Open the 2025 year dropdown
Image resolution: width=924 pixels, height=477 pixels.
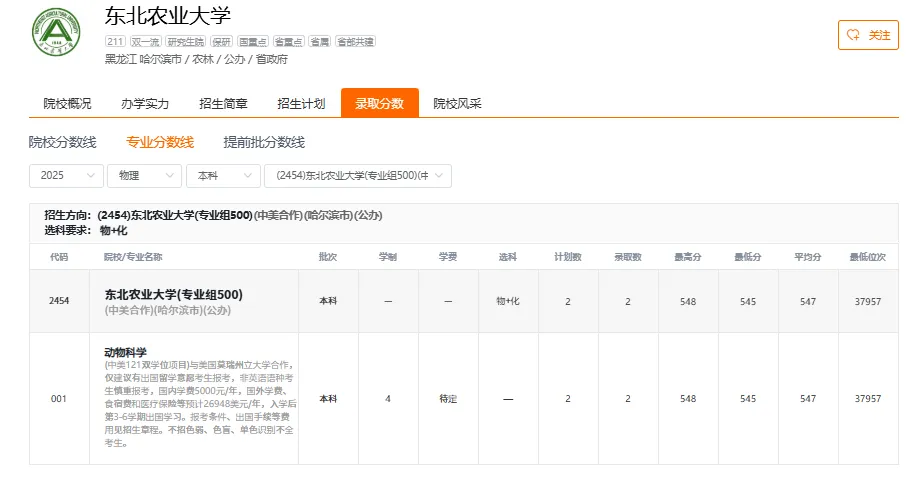(x=66, y=176)
